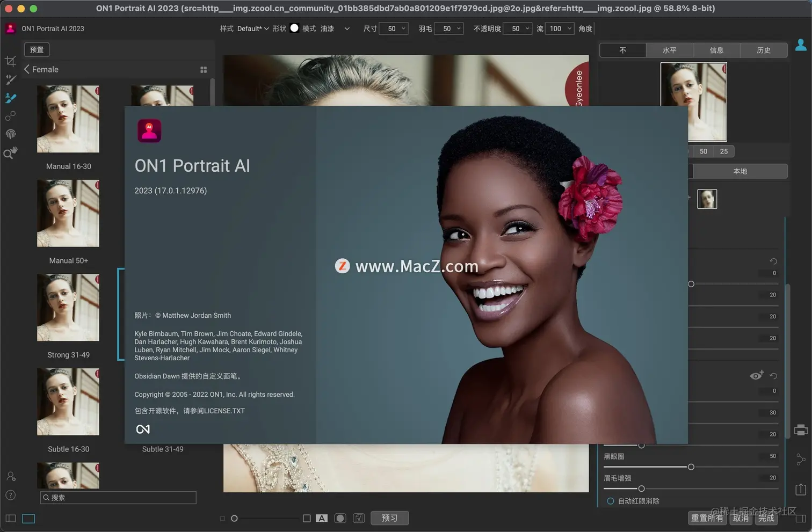Image resolution: width=812 pixels, height=532 pixels.
Task: Select the Portrait brush tool
Action: [10, 98]
